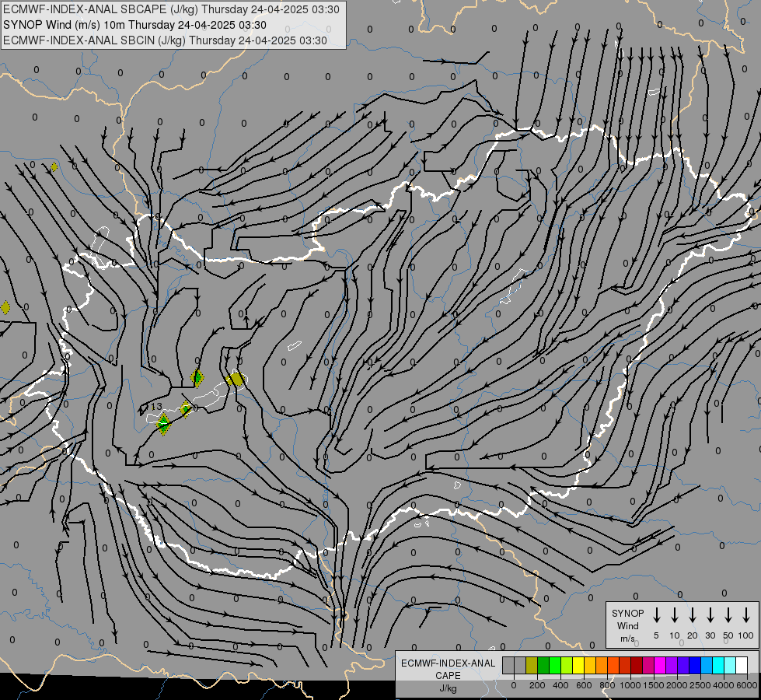Select the olive CAPE legend swatch
The height and width of the screenshot is (700, 761).
(532, 665)
